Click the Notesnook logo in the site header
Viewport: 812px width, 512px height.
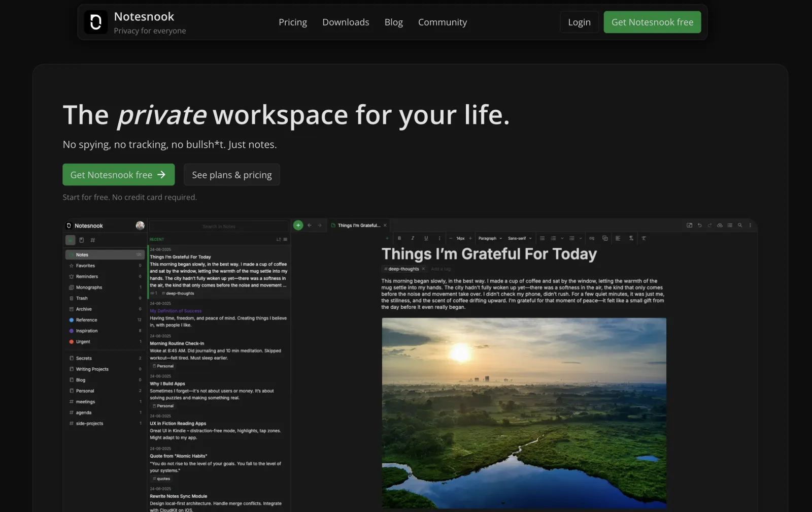pos(95,22)
